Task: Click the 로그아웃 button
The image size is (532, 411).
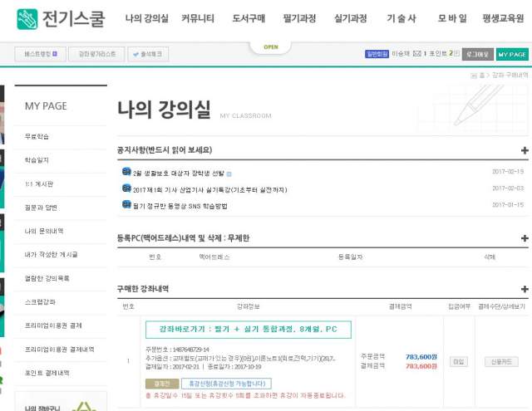Action: pos(478,55)
